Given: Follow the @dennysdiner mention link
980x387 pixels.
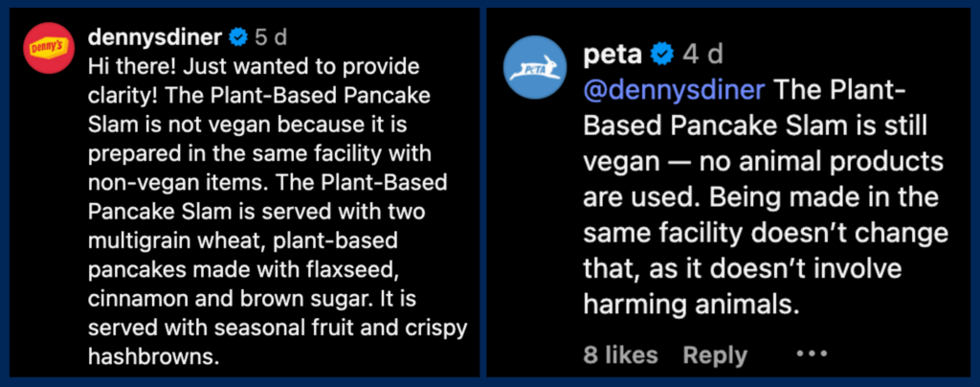Looking at the screenshot, I should click(675, 90).
